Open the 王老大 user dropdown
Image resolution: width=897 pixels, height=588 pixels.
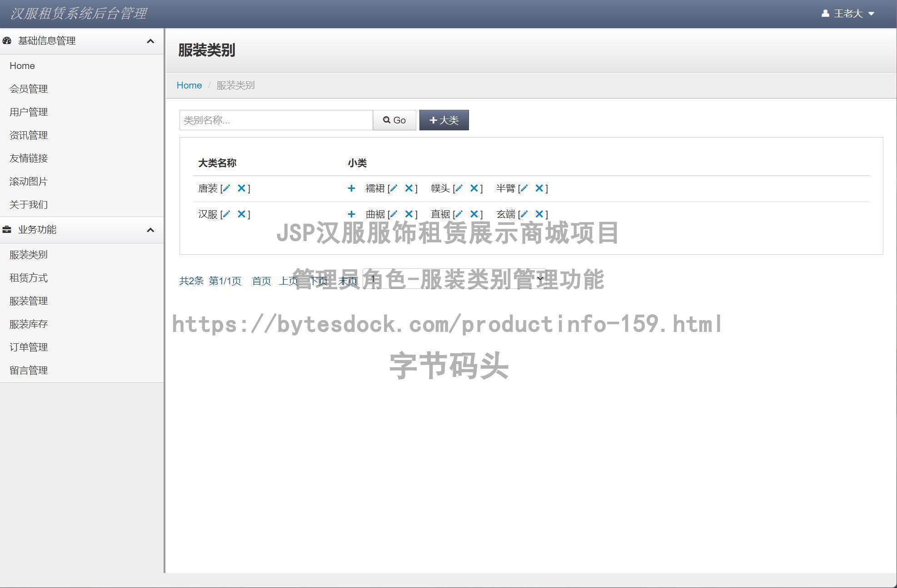(848, 14)
